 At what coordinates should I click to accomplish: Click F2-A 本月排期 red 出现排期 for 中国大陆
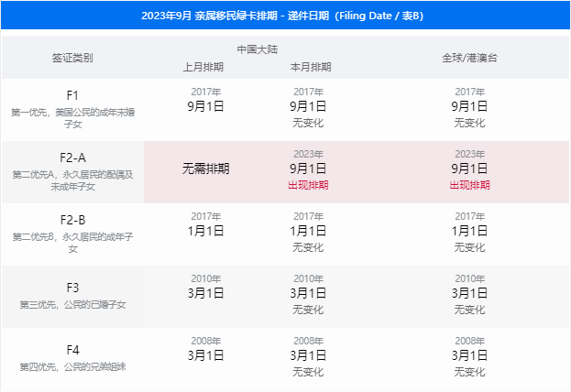tap(308, 185)
